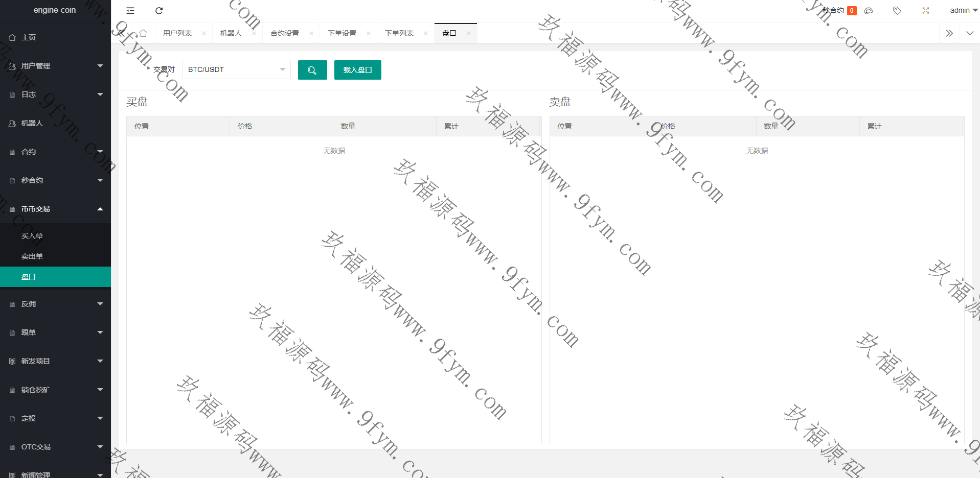Open 买入单 in the sidebar
Screen dimensions: 980x478
point(32,236)
